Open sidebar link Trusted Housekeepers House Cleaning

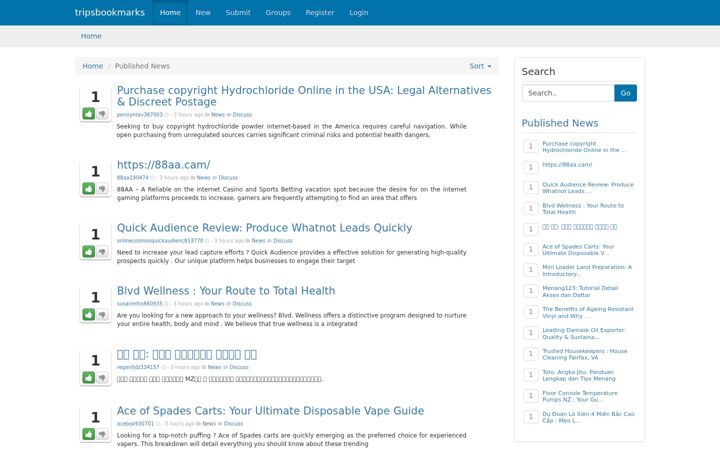(x=585, y=354)
